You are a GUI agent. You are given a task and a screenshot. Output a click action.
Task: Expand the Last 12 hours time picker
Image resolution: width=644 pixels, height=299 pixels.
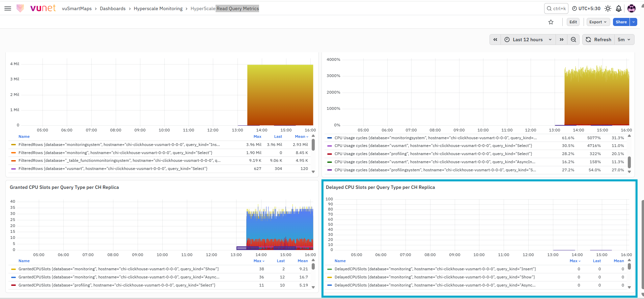(528, 40)
